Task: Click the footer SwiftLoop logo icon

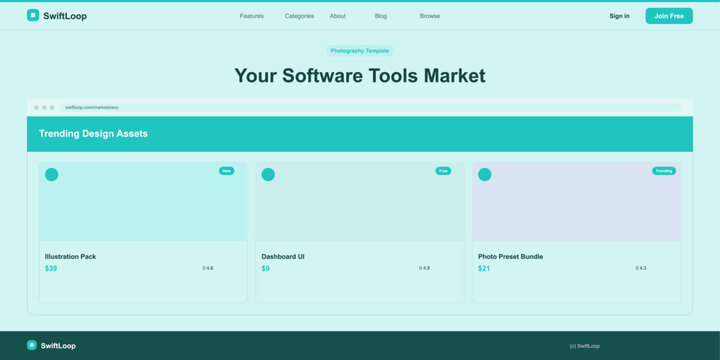Action: [32, 345]
